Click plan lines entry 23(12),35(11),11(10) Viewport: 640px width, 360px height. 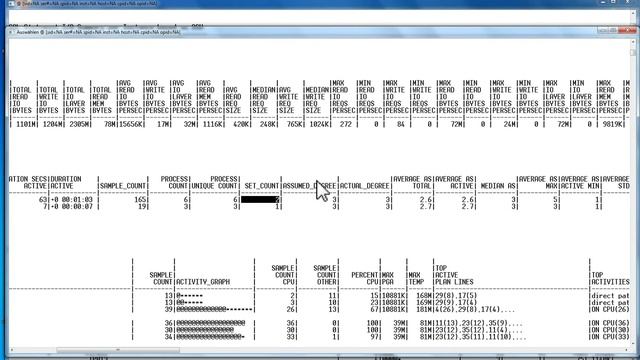481,337
